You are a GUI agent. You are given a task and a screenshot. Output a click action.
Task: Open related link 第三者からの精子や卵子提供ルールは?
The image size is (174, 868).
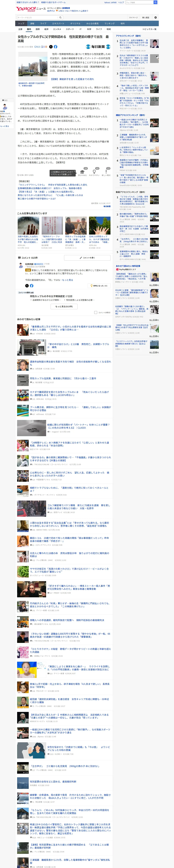37,199
